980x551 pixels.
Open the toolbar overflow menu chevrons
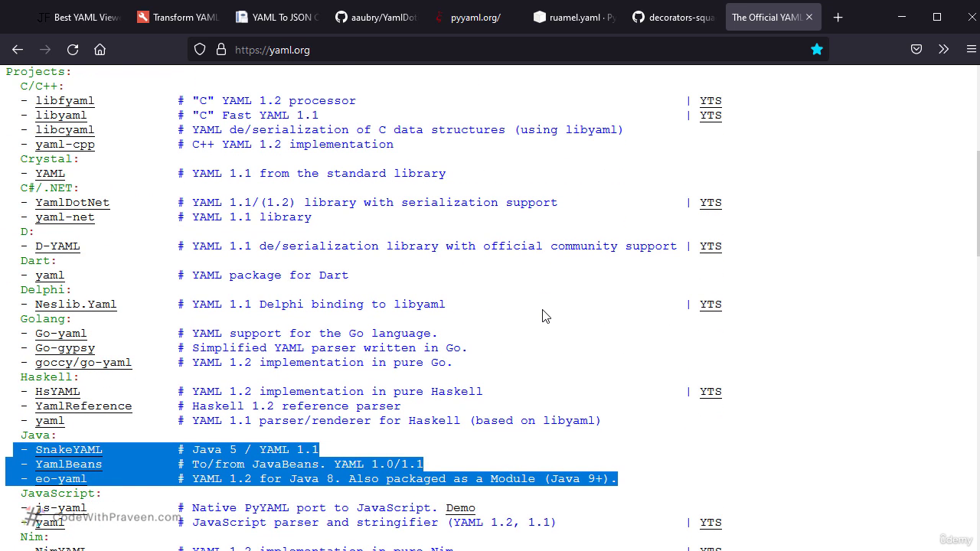pos(943,50)
